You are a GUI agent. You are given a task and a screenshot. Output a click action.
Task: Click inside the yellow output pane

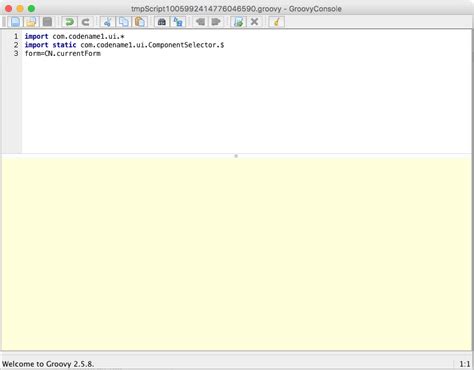point(237,253)
